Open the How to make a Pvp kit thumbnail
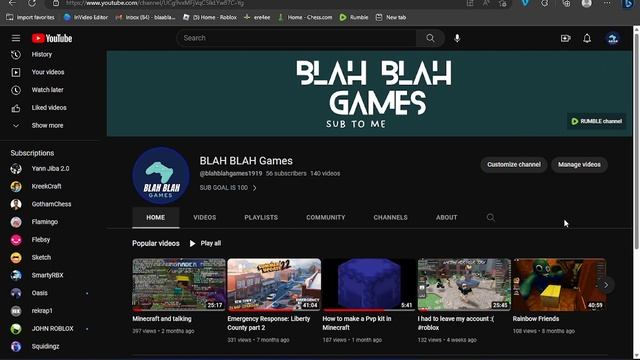Screen dimensions: 640x360 tap(369, 284)
